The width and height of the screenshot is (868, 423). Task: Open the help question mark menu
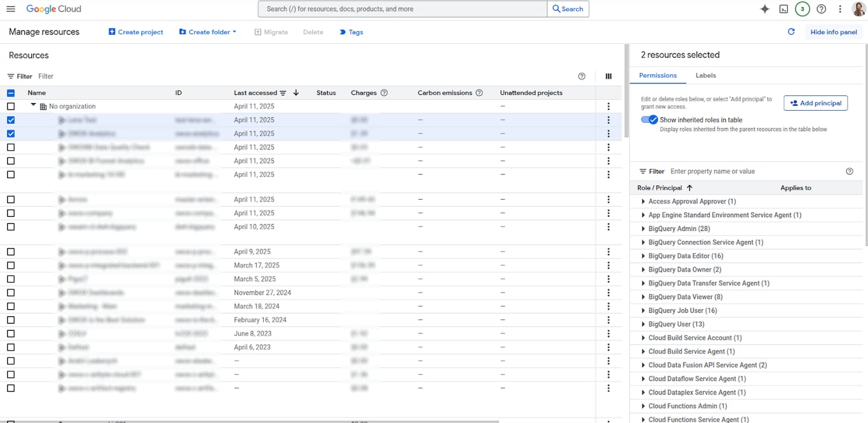tap(822, 9)
